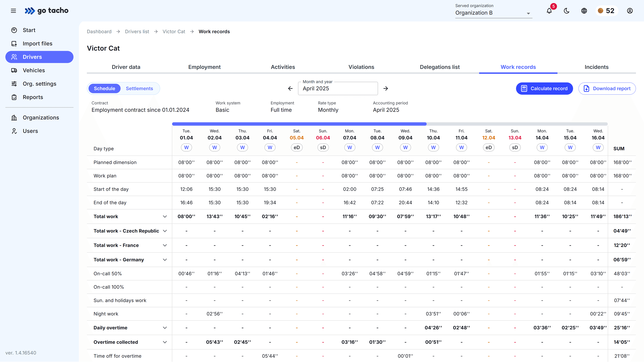The width and height of the screenshot is (644, 362).
Task: Click the Calculate record button
Action: click(544, 88)
